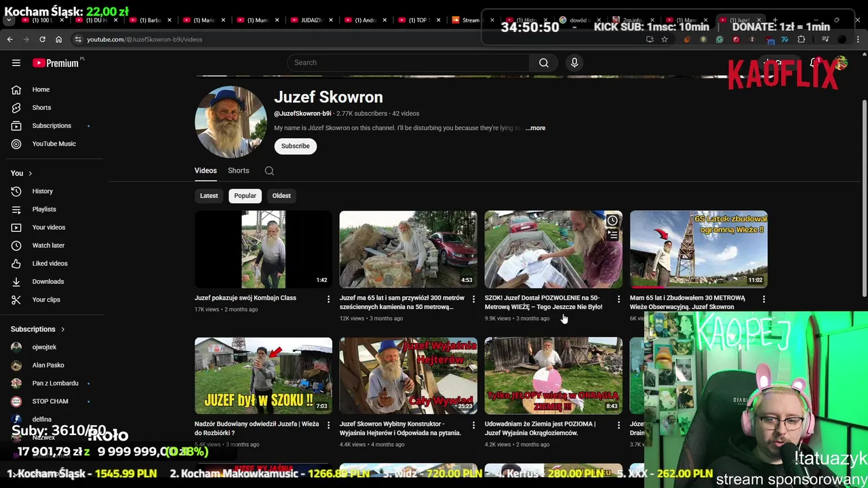Play the JUZEF był w SZOKU thumbnail
Viewport: 868px width, 488px height.
click(263, 375)
